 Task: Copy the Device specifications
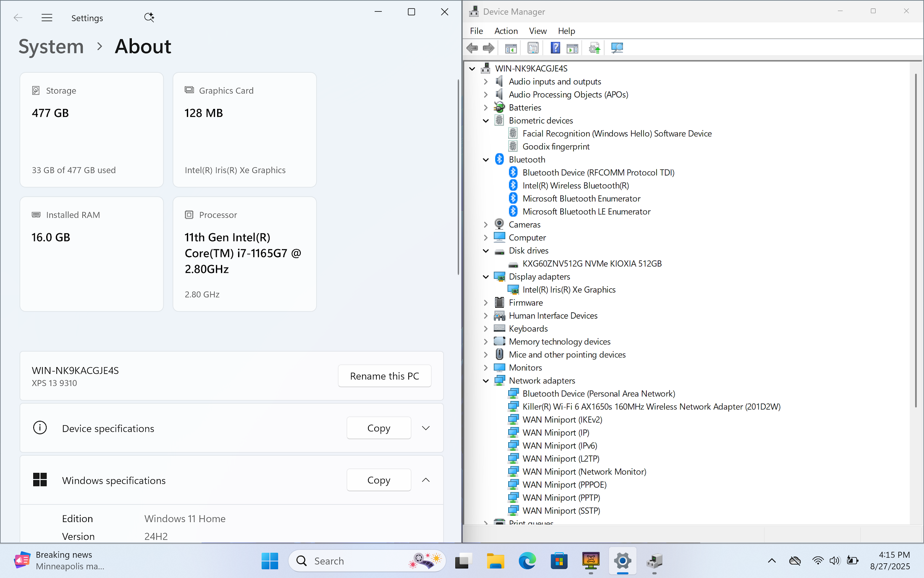click(379, 428)
